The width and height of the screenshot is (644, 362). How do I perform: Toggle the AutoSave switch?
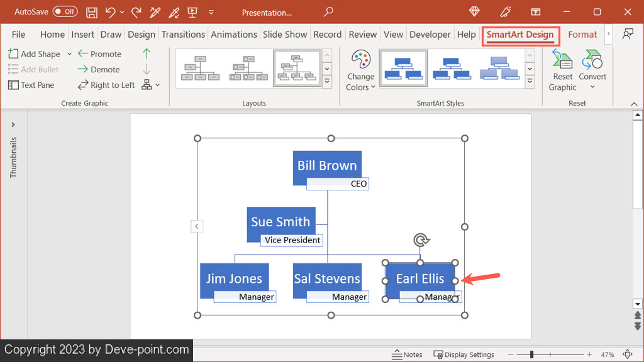coord(65,12)
